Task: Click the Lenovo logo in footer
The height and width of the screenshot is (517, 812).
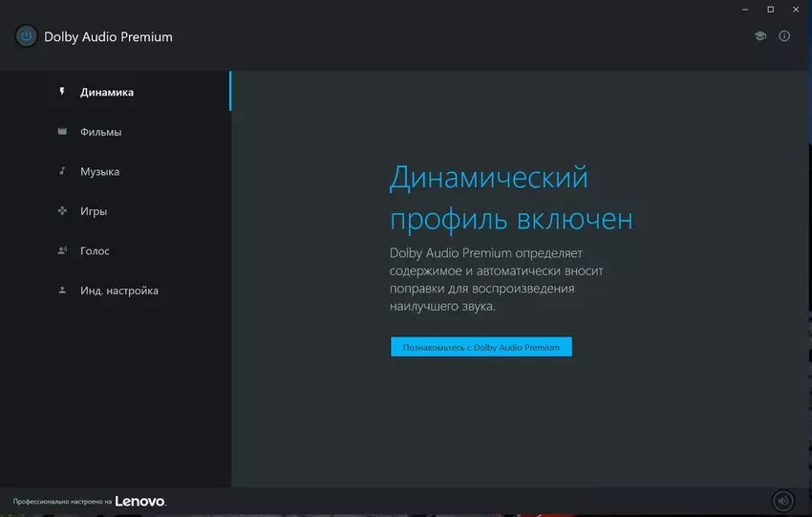Action: [x=140, y=501]
